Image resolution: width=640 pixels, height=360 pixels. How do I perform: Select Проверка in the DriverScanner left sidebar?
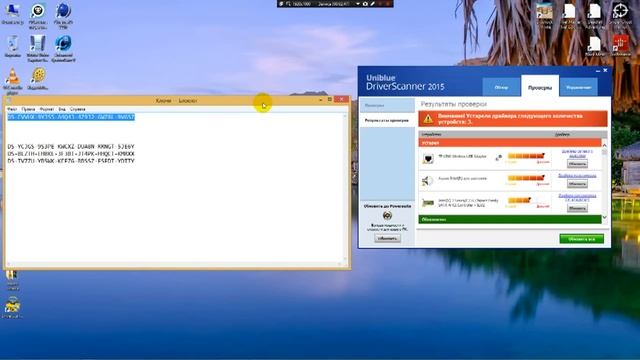(387, 105)
